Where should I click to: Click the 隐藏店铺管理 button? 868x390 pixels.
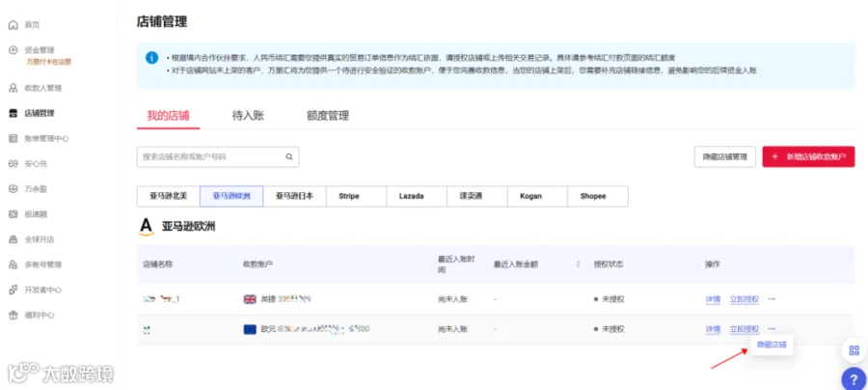725,156
